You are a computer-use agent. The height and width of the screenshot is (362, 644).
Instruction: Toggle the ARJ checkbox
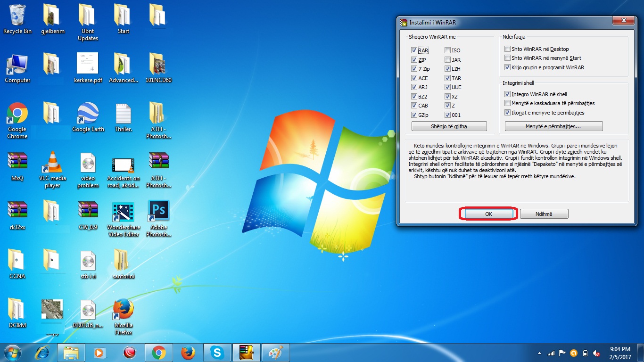414,87
